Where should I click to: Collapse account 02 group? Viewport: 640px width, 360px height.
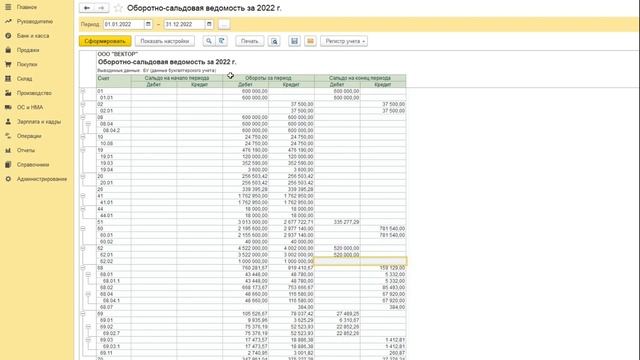pyautogui.click(x=83, y=104)
